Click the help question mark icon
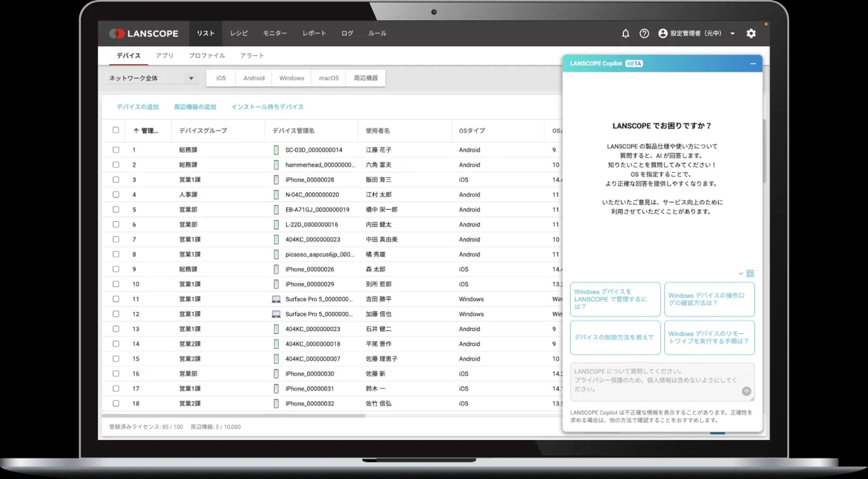The width and height of the screenshot is (868, 479). (644, 34)
